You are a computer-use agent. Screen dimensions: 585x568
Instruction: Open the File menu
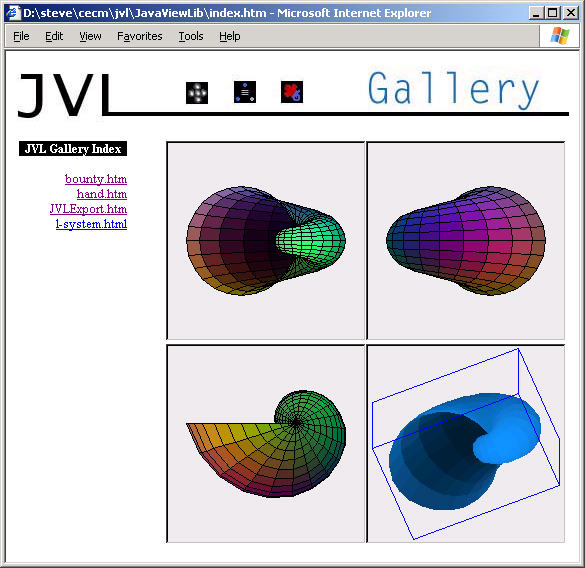[21, 36]
